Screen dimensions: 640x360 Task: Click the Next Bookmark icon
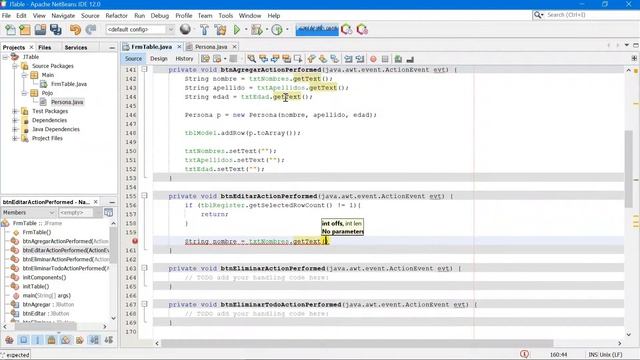click(323, 59)
